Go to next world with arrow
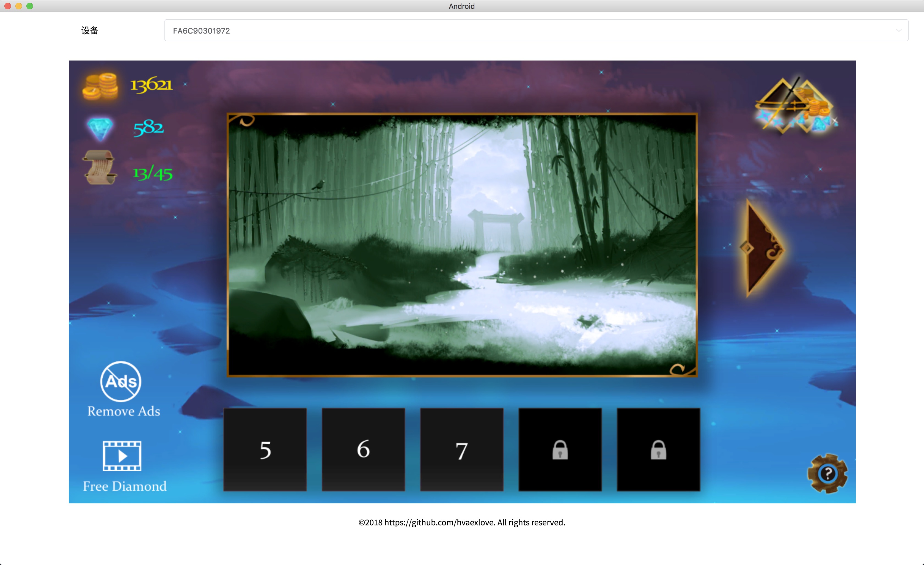 point(762,248)
